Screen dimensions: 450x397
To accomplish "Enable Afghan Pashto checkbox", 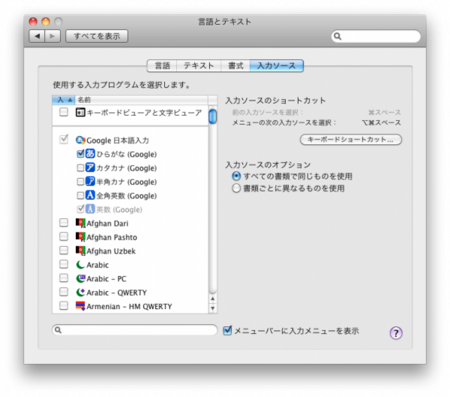I will tap(64, 236).
